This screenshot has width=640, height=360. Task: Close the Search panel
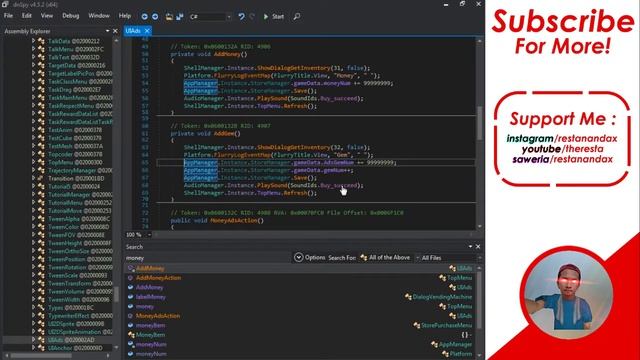tap(478, 247)
